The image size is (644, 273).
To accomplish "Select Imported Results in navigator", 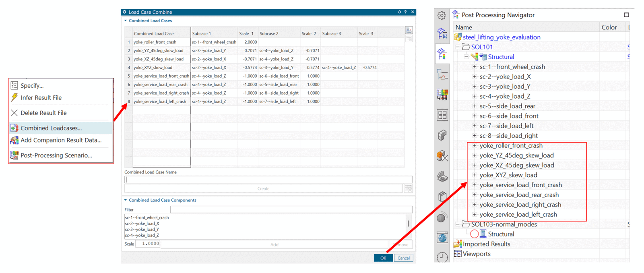I will pyautogui.click(x=486, y=244).
